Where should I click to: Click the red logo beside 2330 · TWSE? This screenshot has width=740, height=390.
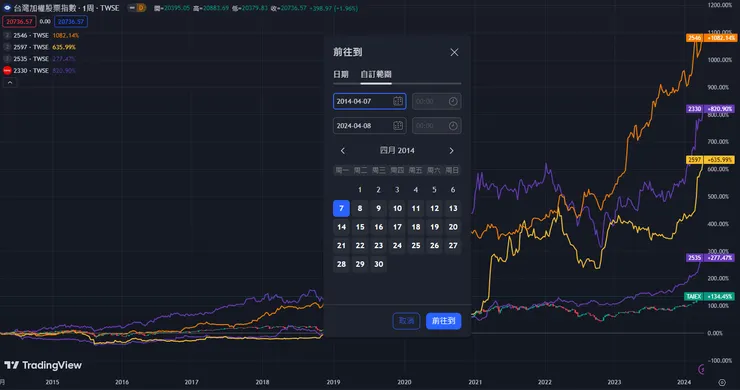7,71
